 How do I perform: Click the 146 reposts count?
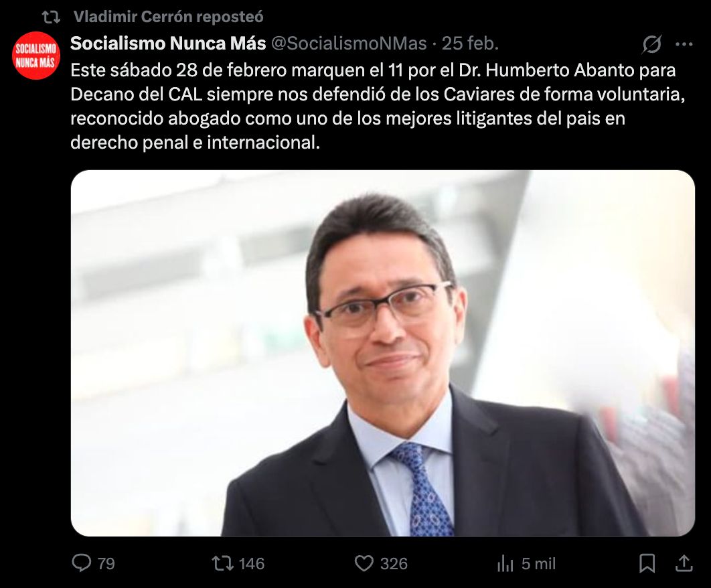pos(252,563)
